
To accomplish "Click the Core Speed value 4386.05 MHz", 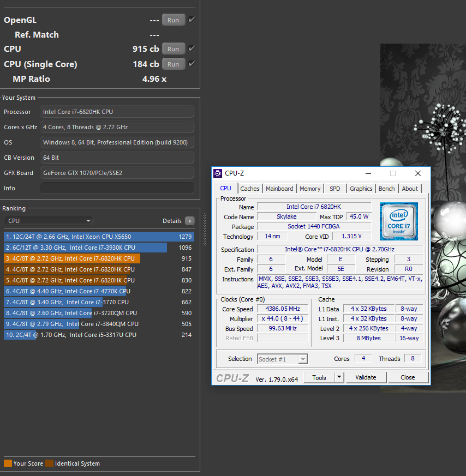I will [283, 309].
